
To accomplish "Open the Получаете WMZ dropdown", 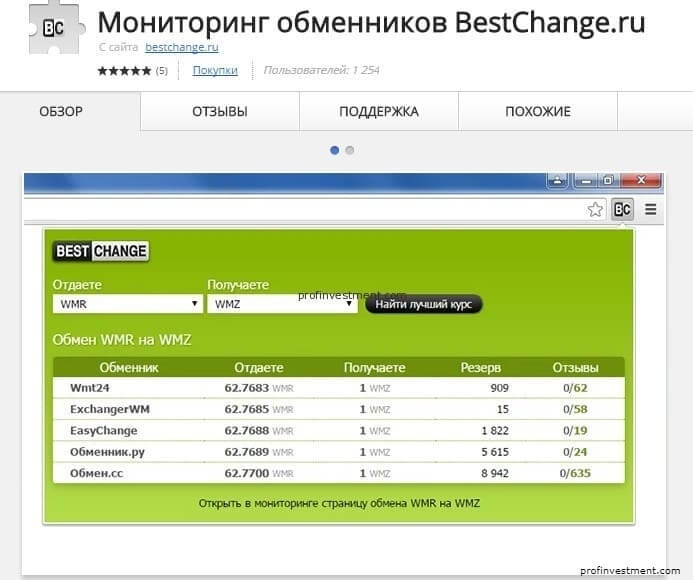I will coord(282,304).
